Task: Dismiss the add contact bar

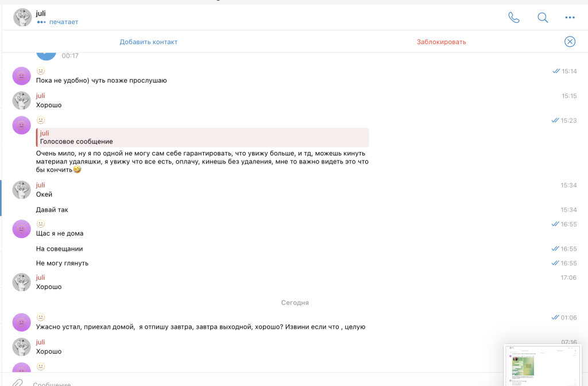Action: pyautogui.click(x=570, y=41)
